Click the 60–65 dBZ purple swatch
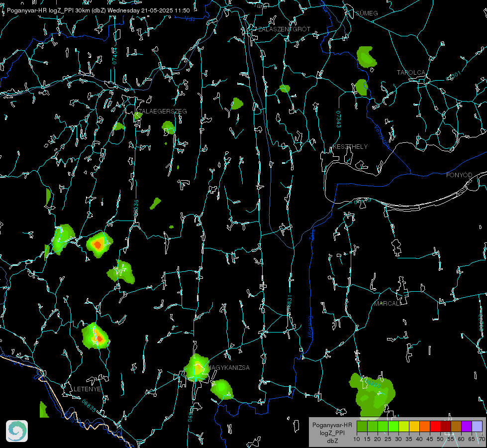Viewport: 487px width, 448px height. [x=467, y=426]
